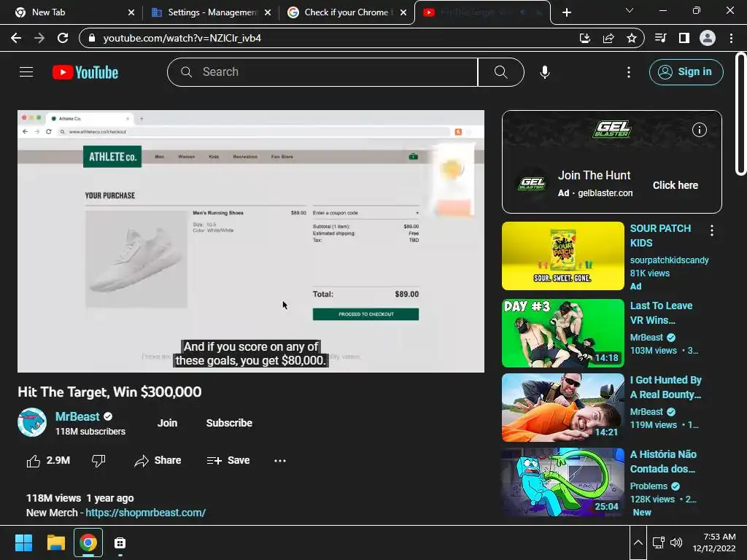The image size is (747, 560).
Task: Open Chrome three-dot menu
Action: (x=731, y=38)
